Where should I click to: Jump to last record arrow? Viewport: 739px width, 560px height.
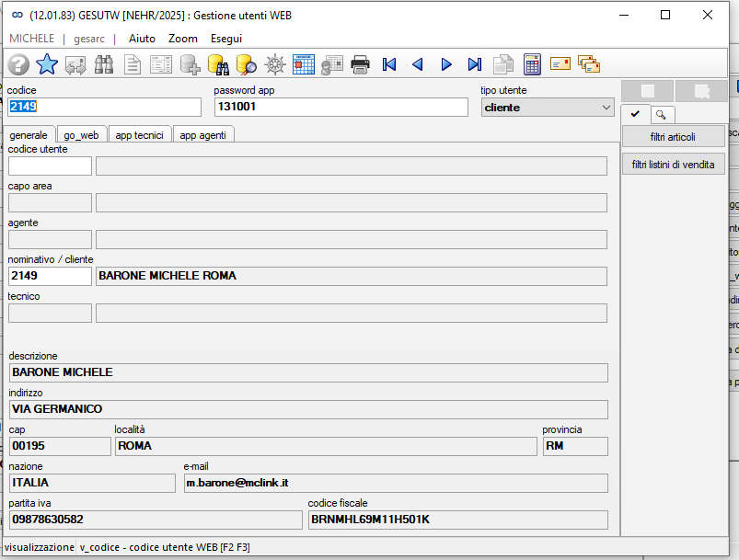coord(475,64)
